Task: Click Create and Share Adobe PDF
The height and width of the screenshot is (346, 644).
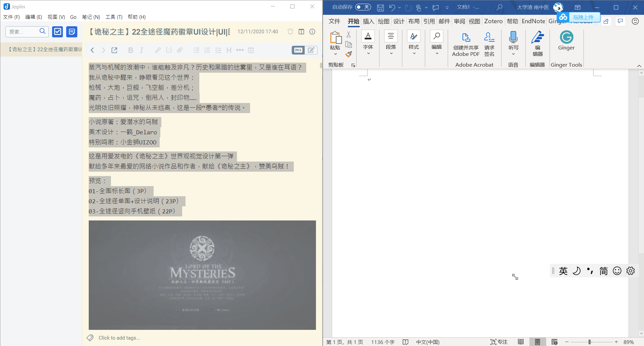Action: [x=466, y=44]
